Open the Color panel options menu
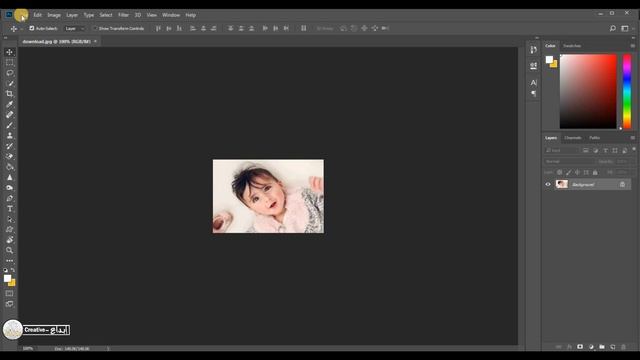 [633, 46]
